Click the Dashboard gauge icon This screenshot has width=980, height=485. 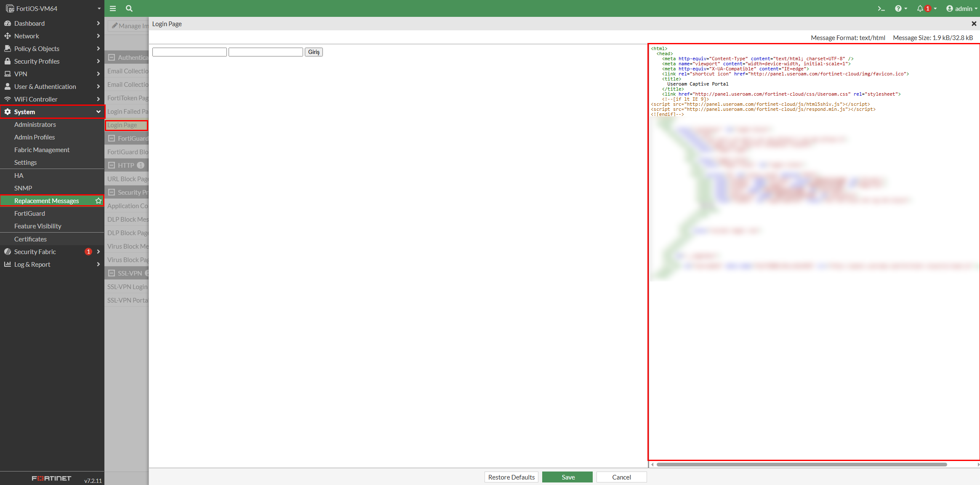(x=8, y=23)
